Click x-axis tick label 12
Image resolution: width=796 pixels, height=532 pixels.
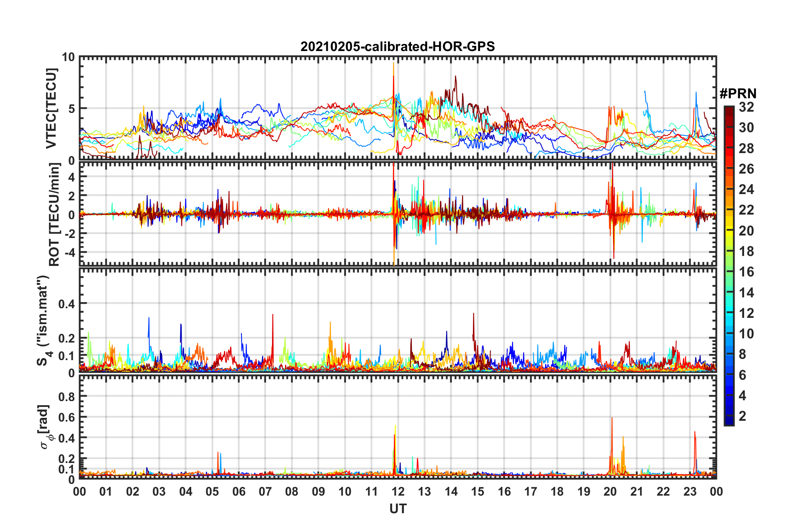(398, 491)
